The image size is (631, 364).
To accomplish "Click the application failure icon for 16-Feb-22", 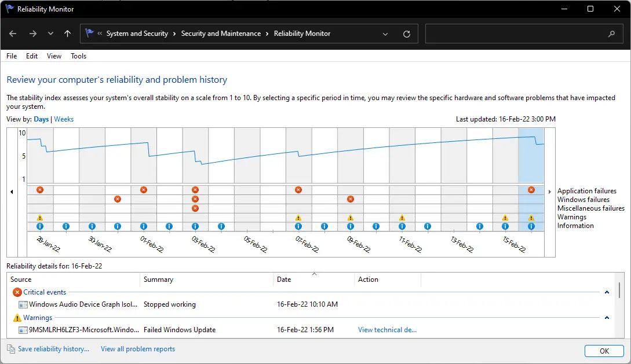I will pos(531,190).
